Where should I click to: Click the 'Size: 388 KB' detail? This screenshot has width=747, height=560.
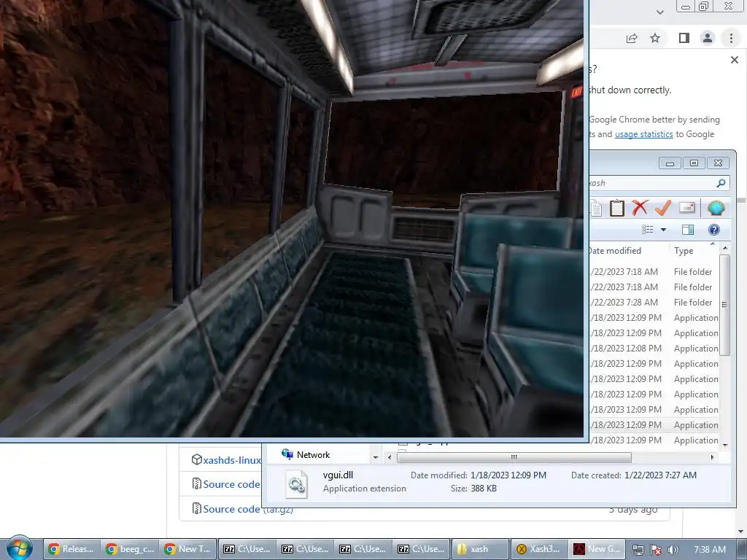click(473, 489)
